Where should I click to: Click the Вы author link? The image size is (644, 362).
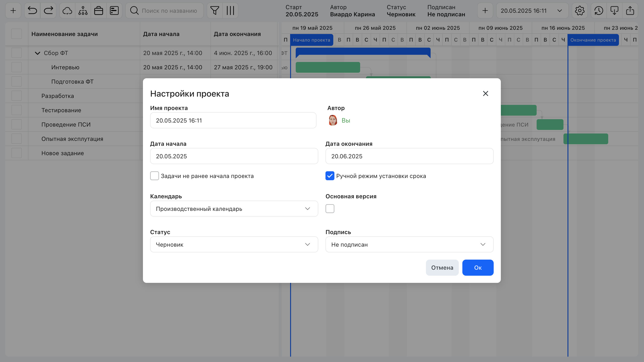pyautogui.click(x=346, y=121)
